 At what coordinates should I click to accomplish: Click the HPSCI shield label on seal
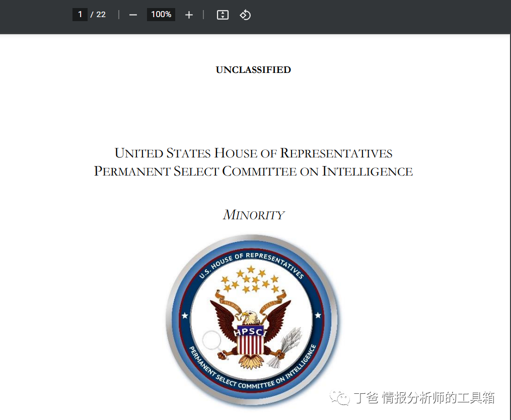click(250, 332)
